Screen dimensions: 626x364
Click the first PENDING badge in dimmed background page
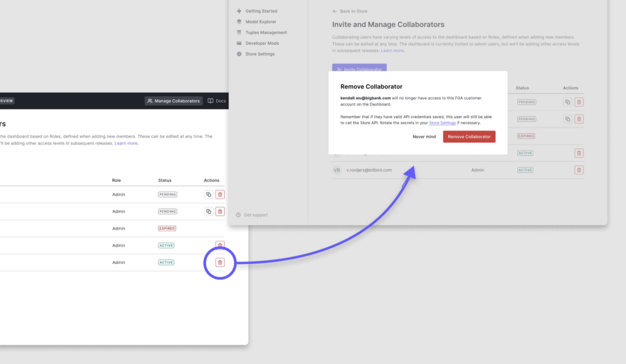[x=526, y=102]
